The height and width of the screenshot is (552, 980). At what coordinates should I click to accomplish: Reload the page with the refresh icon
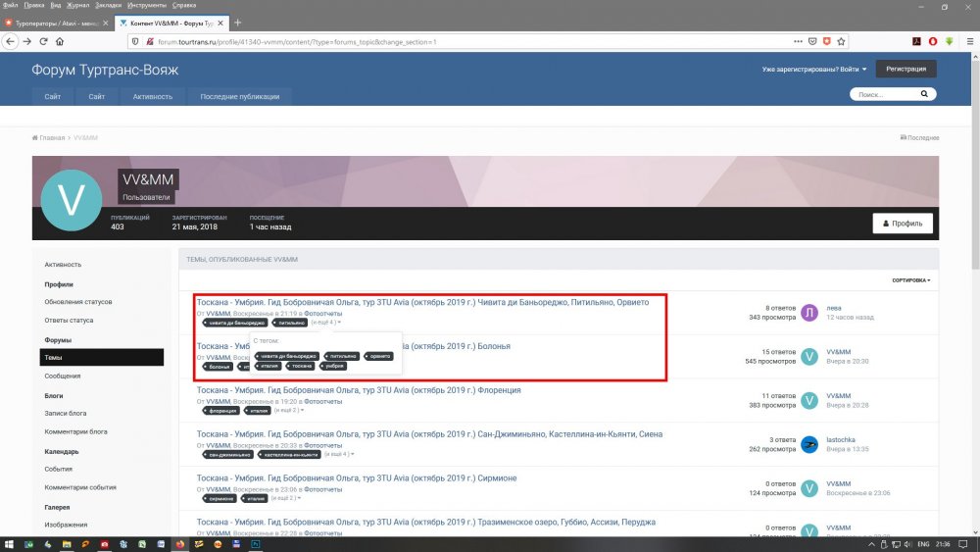[43, 41]
